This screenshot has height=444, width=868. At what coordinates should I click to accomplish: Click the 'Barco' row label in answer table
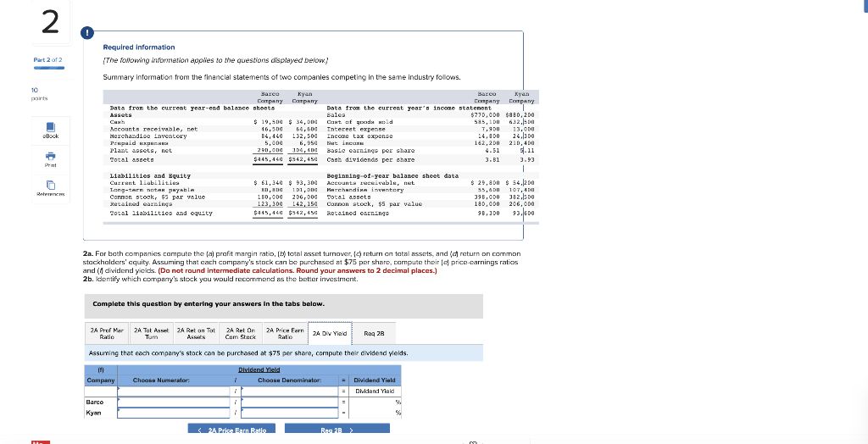coord(93,402)
